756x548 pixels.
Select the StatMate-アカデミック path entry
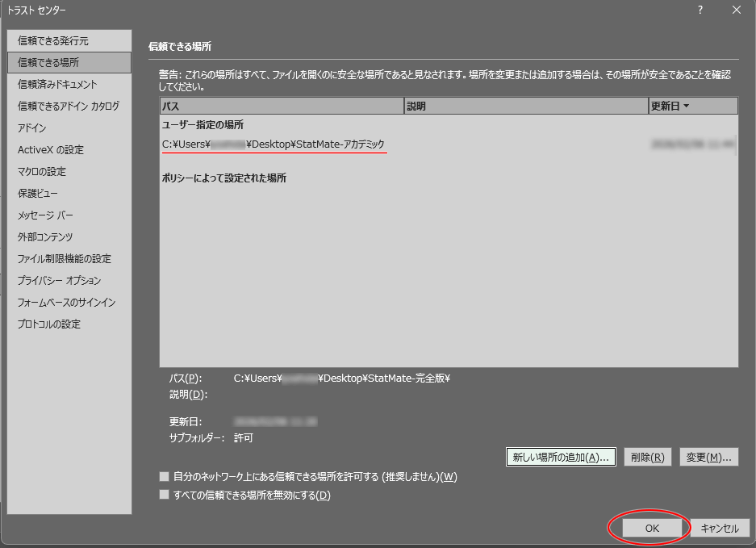pyautogui.click(x=274, y=144)
